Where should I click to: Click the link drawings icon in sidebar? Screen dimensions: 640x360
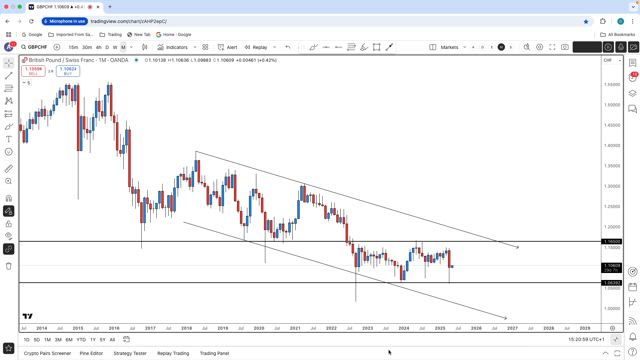(x=9, y=249)
